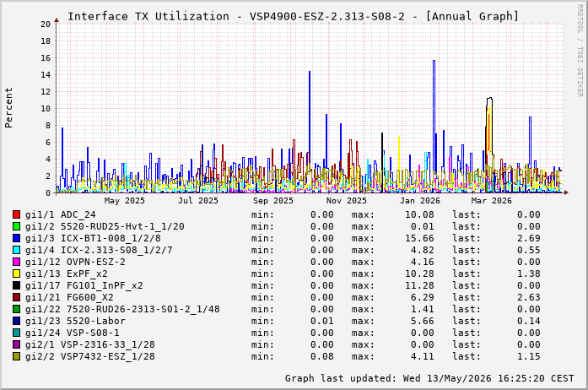Select legend label gi1/22 7520-RUD26-2313-S01-2_1/48

click(122, 309)
